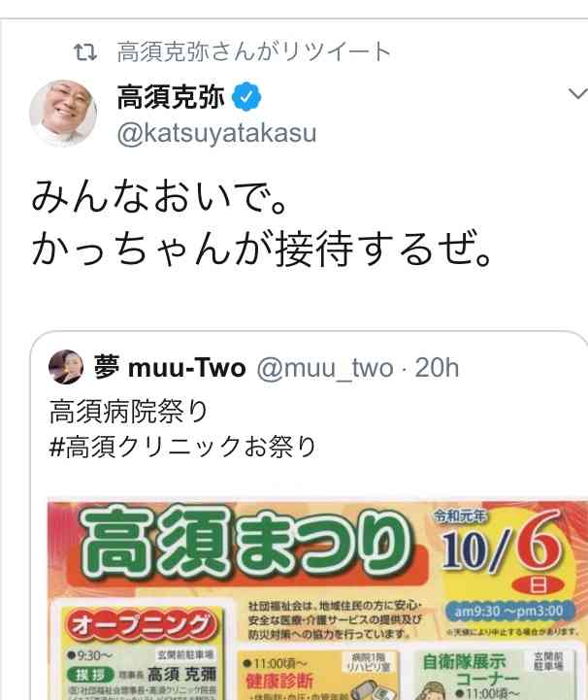Image resolution: width=588 pixels, height=700 pixels.
Task: Click tweet text みんなおいで。
Action: click(160, 195)
